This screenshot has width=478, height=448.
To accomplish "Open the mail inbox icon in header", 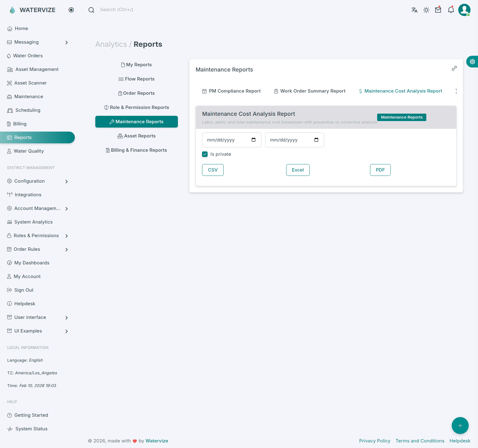I will (438, 10).
